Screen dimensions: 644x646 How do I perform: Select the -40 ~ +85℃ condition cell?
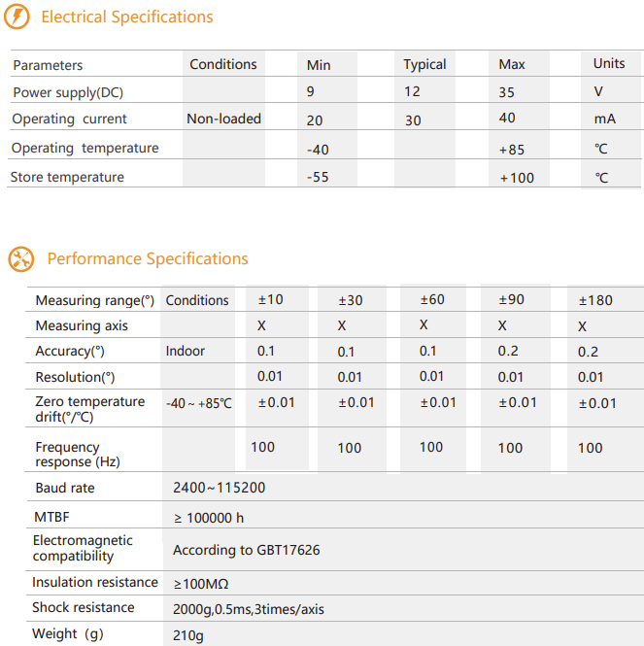click(198, 403)
